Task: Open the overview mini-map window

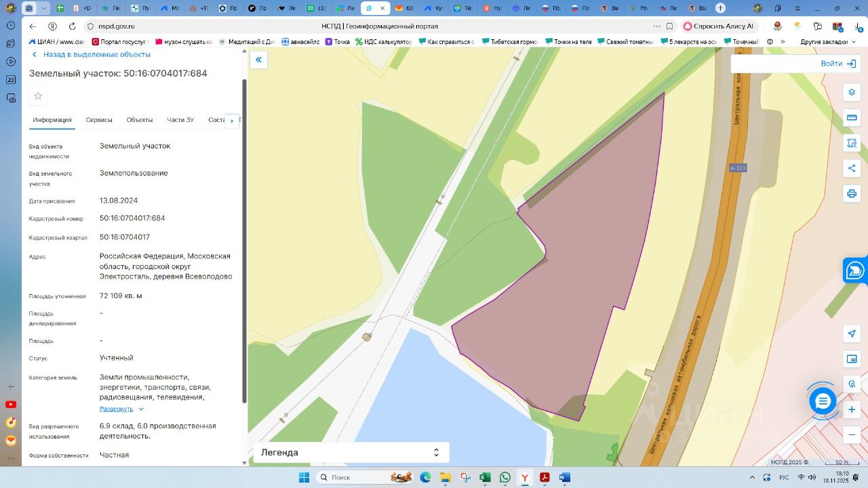Action: coord(852,359)
